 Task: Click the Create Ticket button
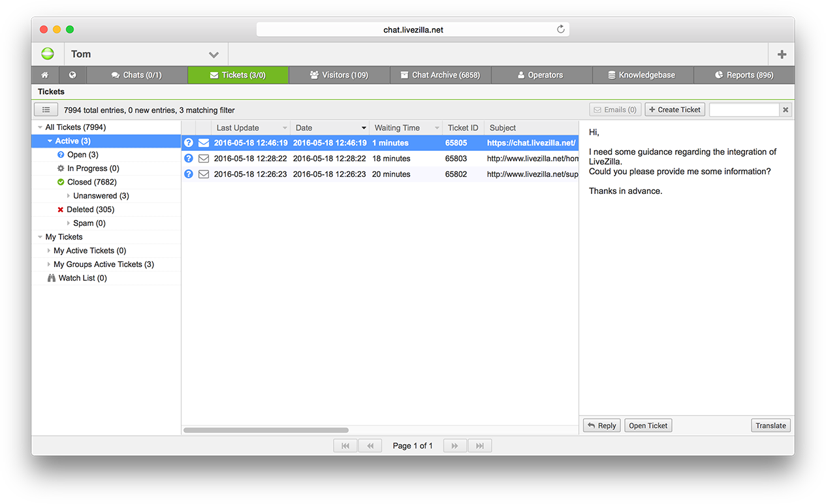click(675, 110)
